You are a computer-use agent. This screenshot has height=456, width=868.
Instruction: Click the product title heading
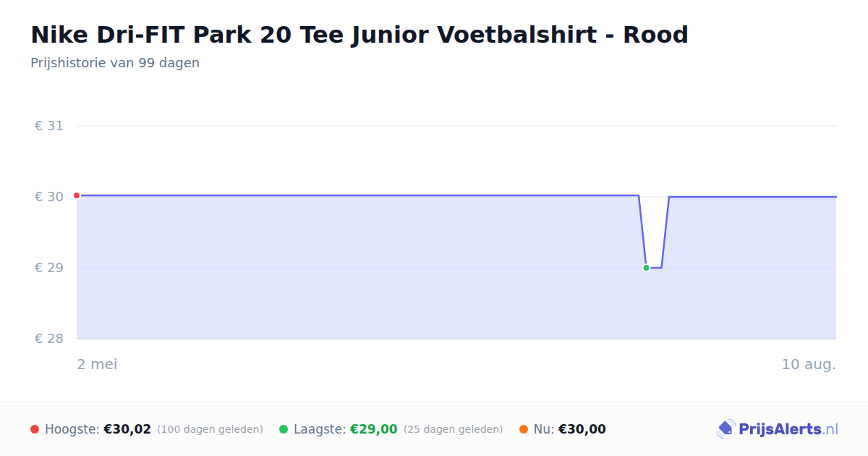coord(359,34)
